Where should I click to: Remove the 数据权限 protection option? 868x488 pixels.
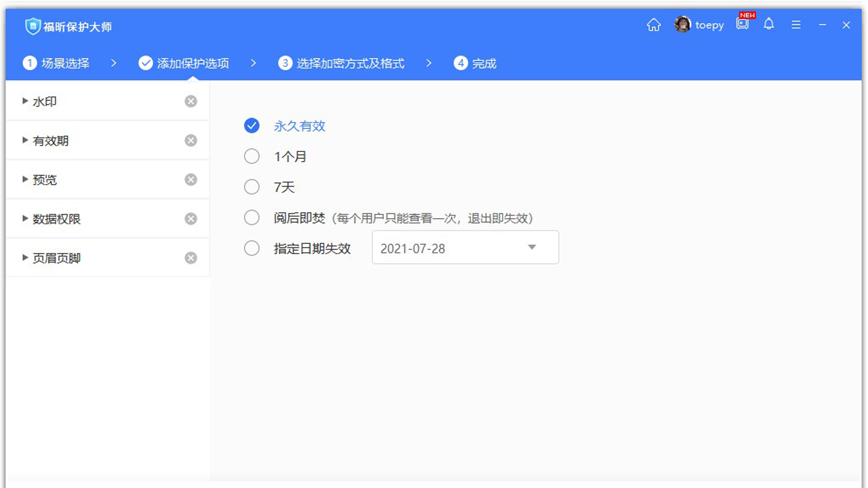[x=191, y=218]
